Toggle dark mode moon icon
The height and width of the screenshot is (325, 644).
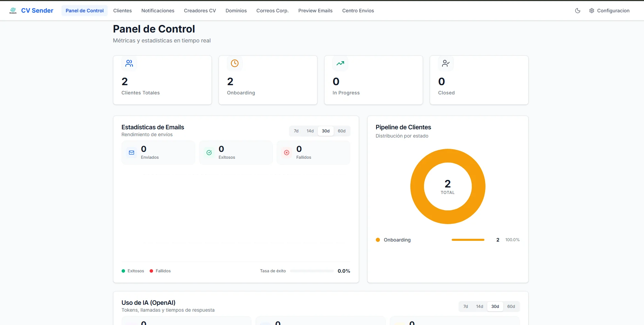pyautogui.click(x=578, y=11)
